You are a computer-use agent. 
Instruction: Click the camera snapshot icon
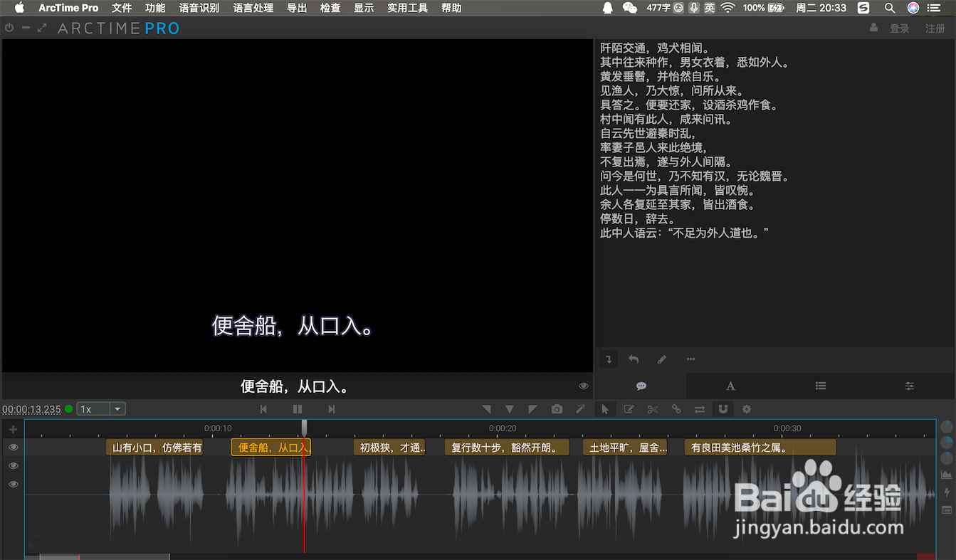(x=557, y=409)
